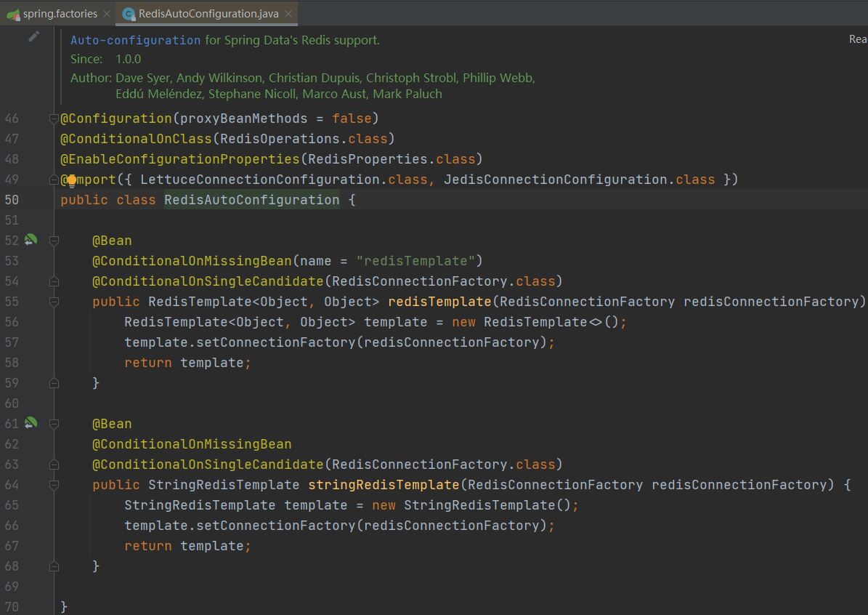The image size is (868, 615).
Task: Click line number 70 in the gutter
Action: point(12,607)
